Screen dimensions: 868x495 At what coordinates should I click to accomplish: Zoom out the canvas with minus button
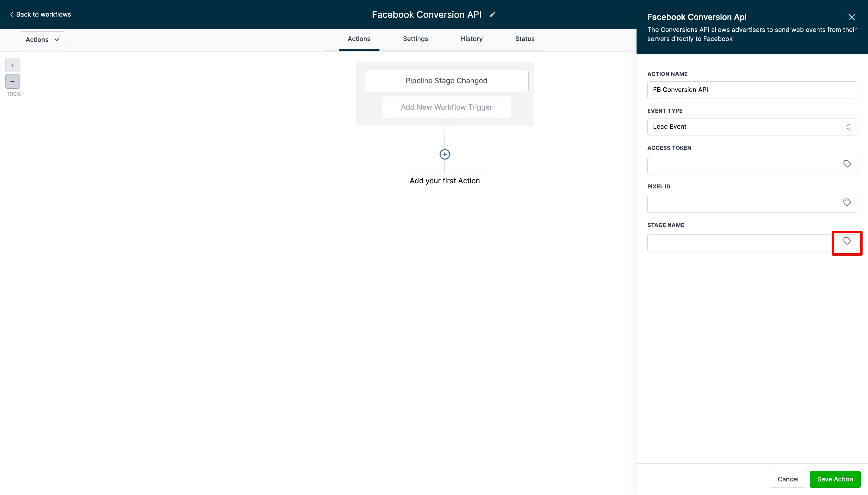(x=13, y=82)
